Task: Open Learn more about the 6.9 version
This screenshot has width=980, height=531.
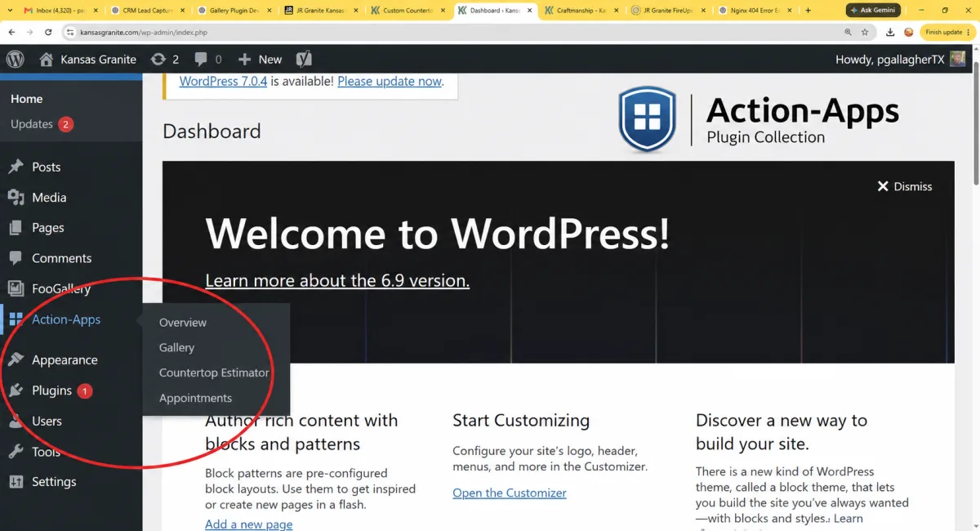Action: click(x=337, y=280)
